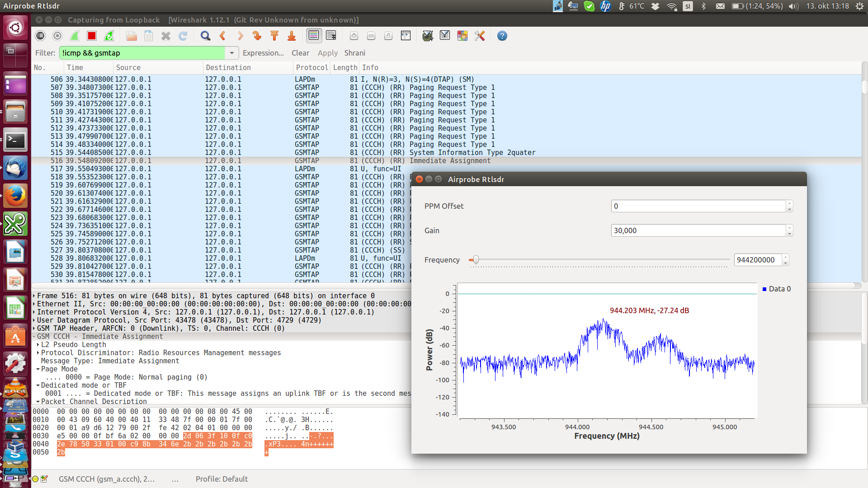
Task: Open expert info status indicator
Action: (35, 479)
